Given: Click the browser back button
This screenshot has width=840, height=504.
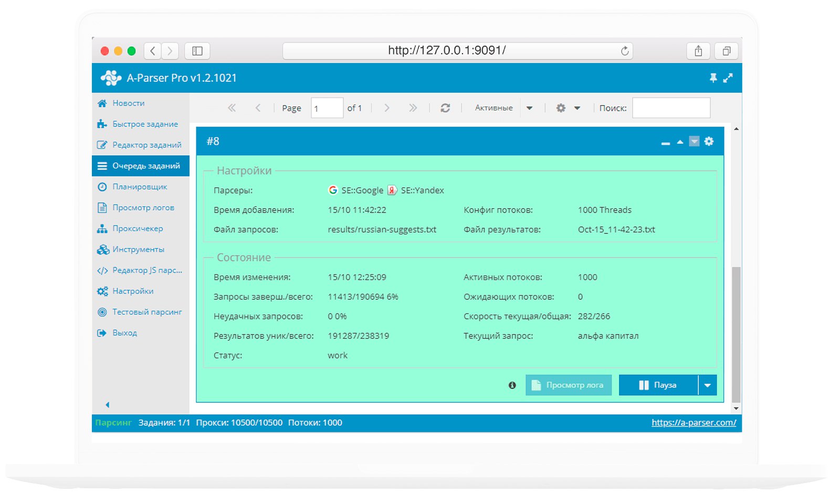Looking at the screenshot, I should click(153, 51).
